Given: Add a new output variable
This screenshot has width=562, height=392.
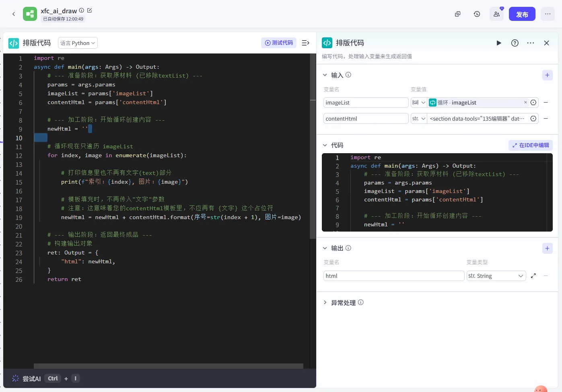Looking at the screenshot, I should click(547, 248).
